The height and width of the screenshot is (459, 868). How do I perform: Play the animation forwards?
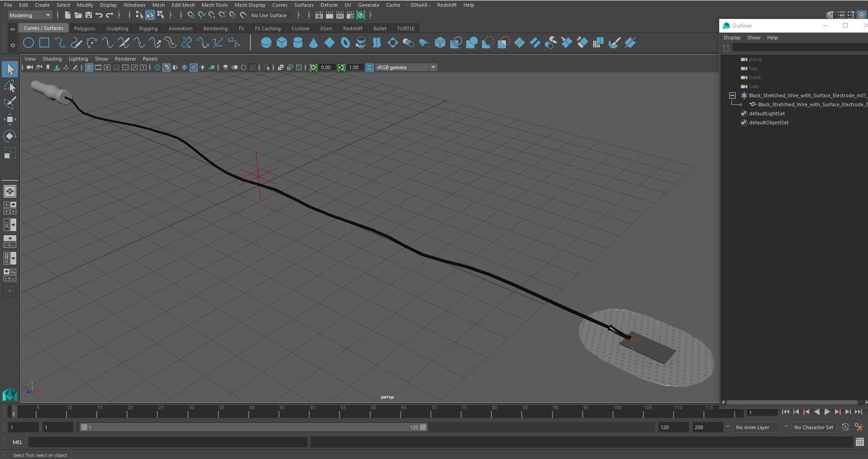click(827, 412)
